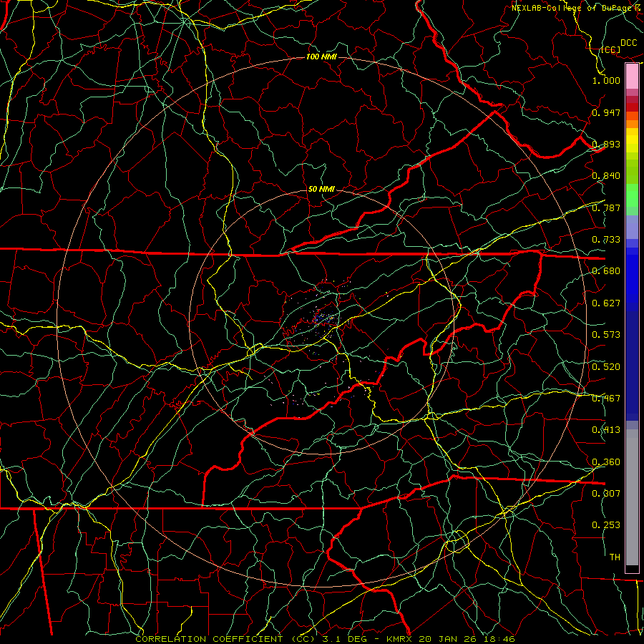Image resolution: width=644 pixels, height=644 pixels.
Task: Click the DCC product label
Action: pyautogui.click(x=629, y=43)
